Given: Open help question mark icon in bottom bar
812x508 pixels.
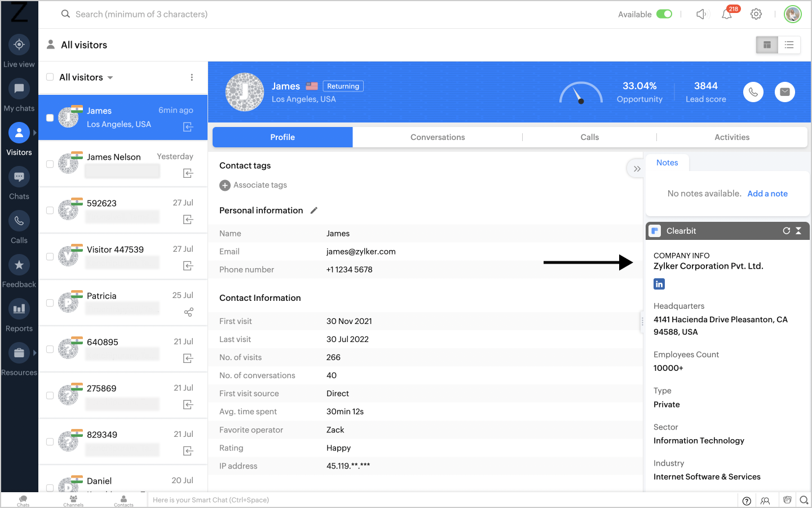Looking at the screenshot, I should pos(747,501).
